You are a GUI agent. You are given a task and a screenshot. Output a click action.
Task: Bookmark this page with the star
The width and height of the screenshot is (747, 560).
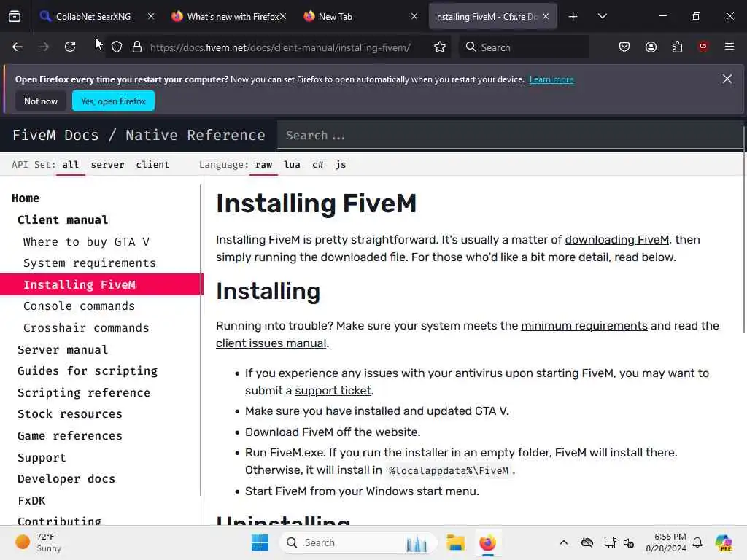[440, 47]
